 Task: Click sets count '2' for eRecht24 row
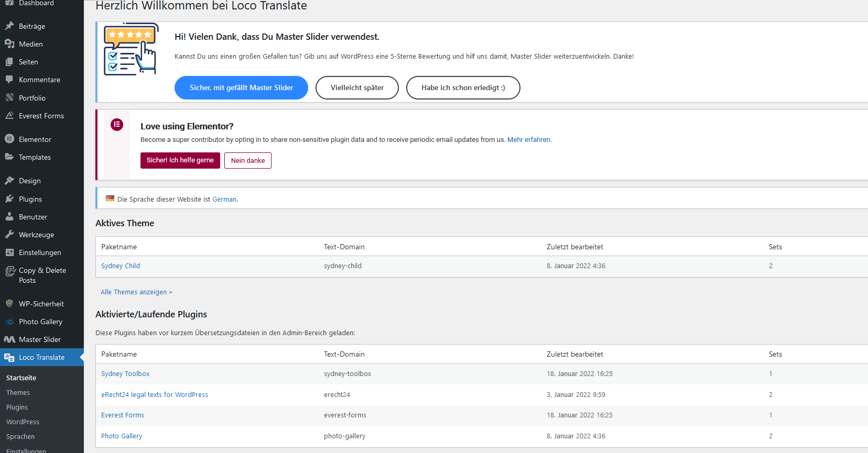coord(771,395)
